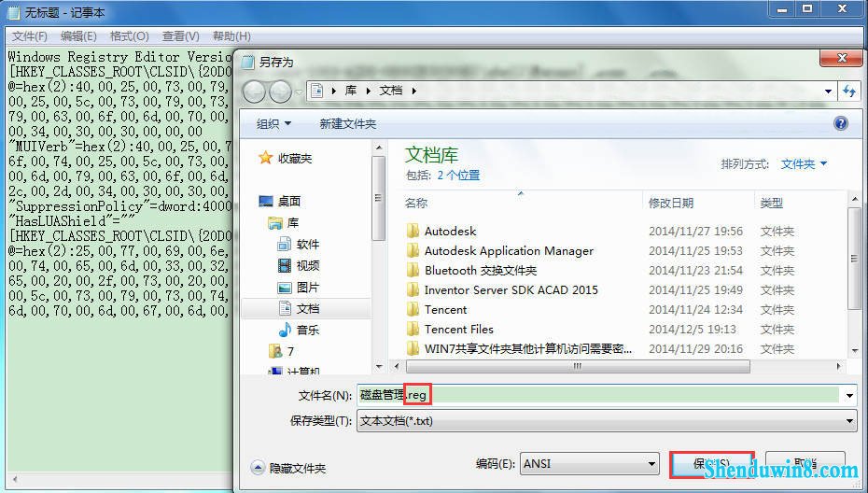Image resolution: width=868 pixels, height=493 pixels.
Task: Open the help question mark icon
Action: [840, 123]
